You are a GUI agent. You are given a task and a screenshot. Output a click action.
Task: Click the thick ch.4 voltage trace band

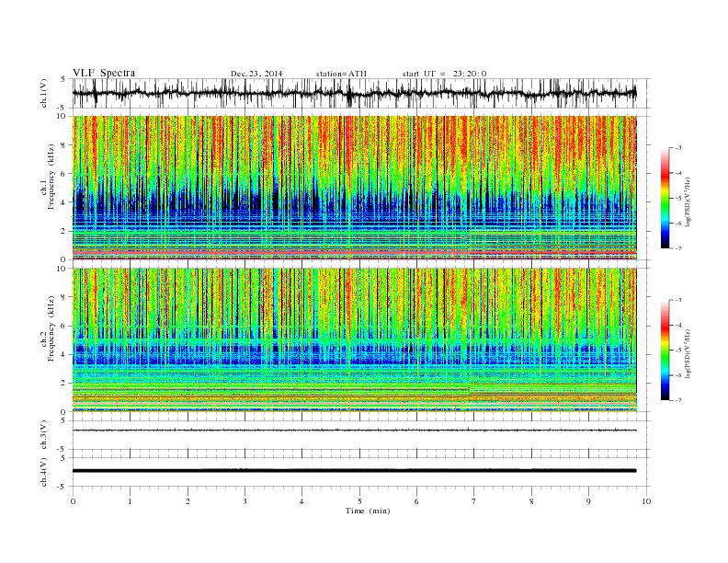tap(354, 471)
